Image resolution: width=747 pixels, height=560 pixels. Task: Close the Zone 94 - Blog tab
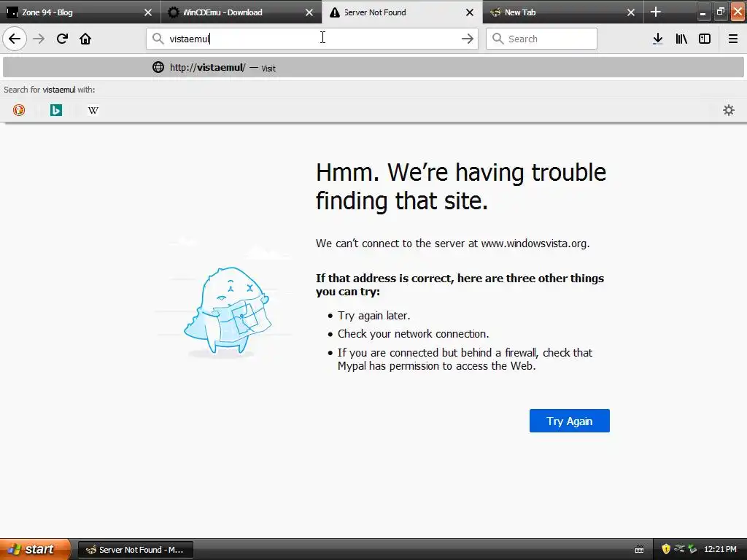[x=147, y=12]
